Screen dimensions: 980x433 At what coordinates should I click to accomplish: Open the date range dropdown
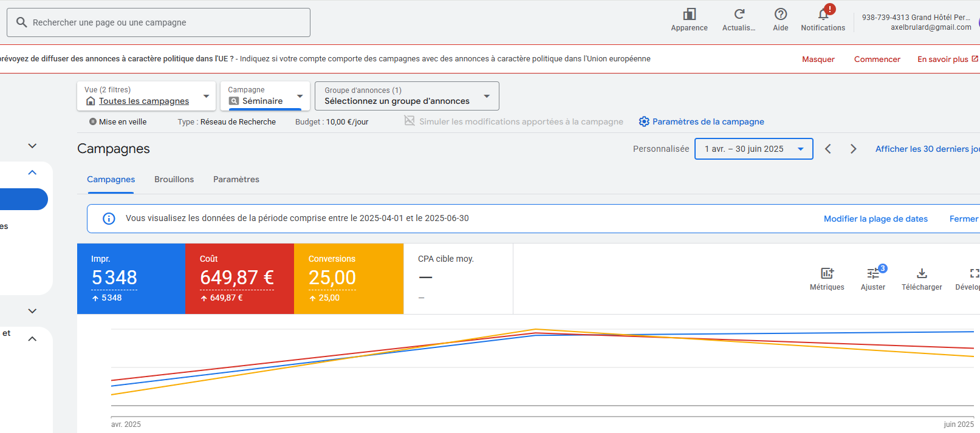(753, 149)
